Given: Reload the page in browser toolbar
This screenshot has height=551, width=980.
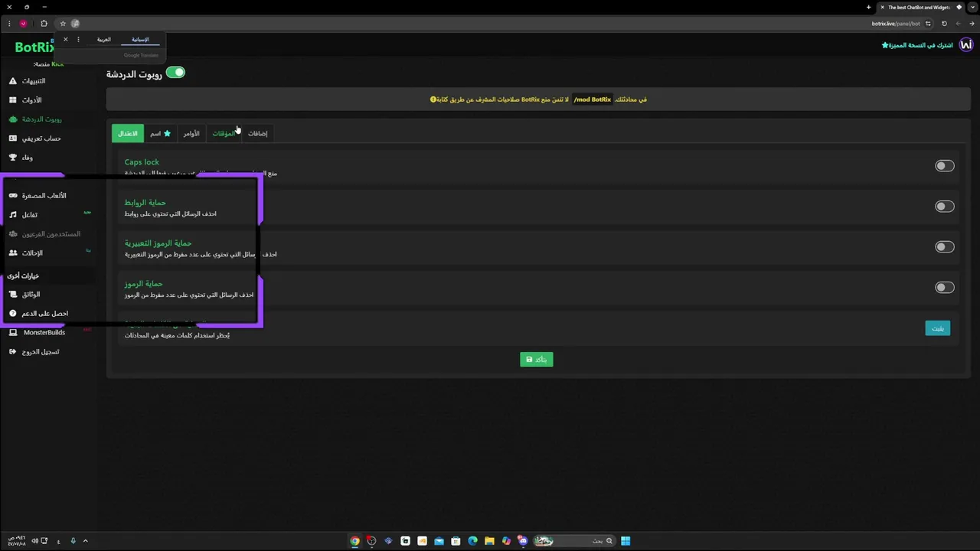Looking at the screenshot, I should point(944,24).
